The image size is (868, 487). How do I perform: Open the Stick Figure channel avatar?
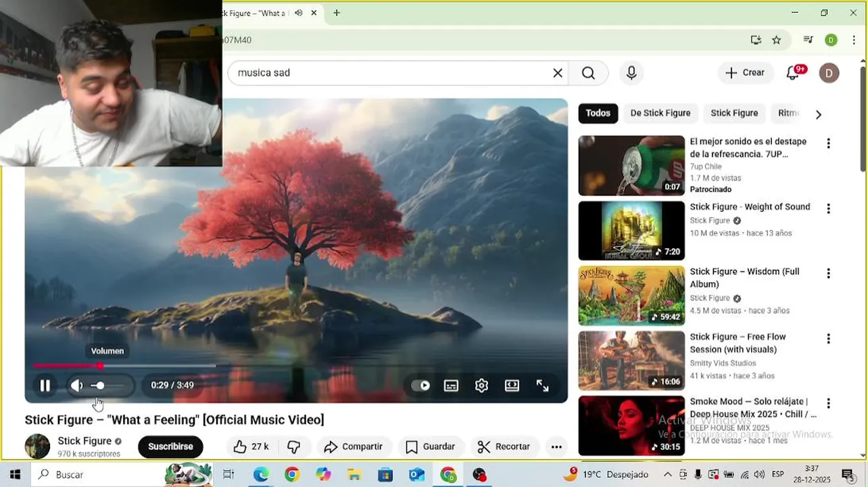point(37,446)
